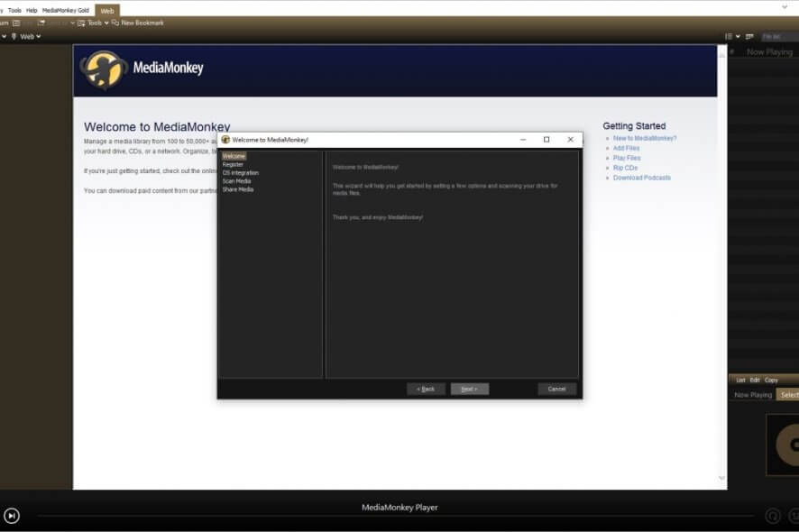Click the Now Playing column header

click(x=769, y=52)
